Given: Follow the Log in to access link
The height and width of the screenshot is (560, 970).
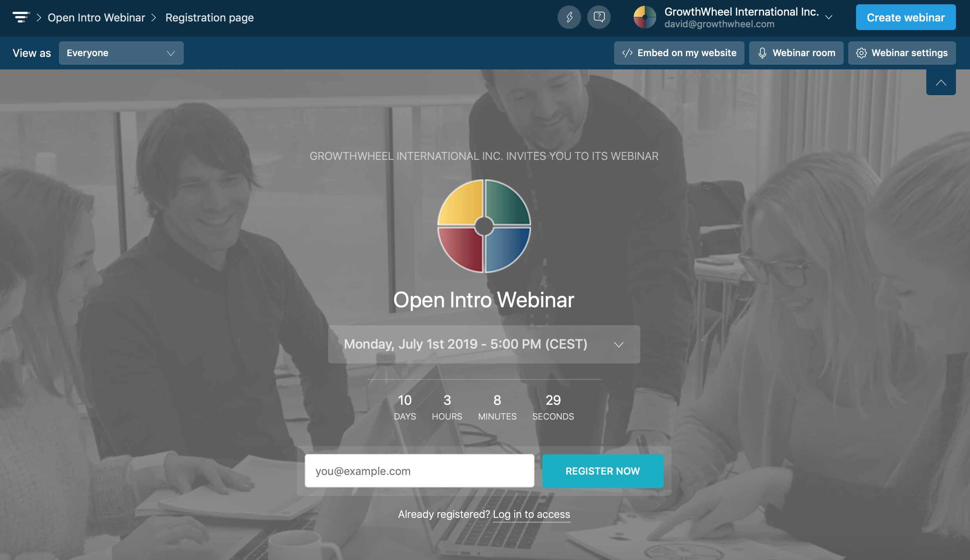Looking at the screenshot, I should click(531, 514).
